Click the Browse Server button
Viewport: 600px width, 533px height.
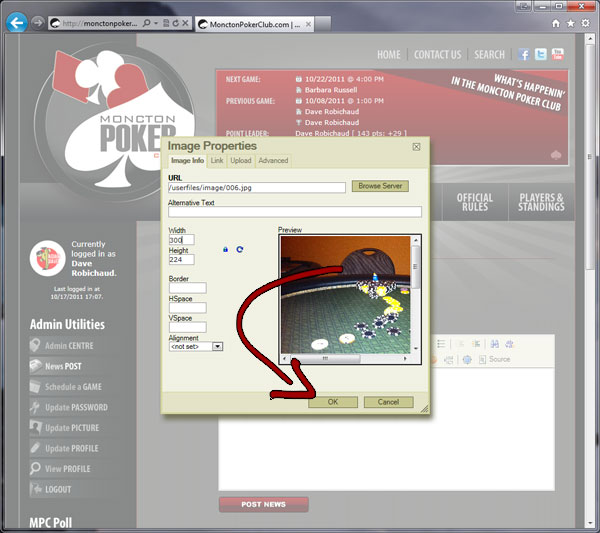[380, 186]
